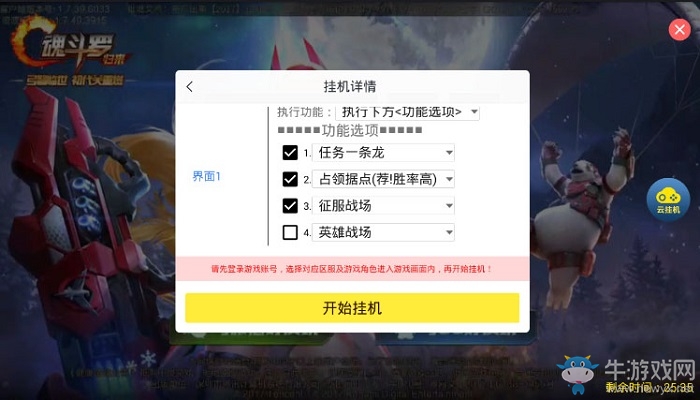Viewport: 700px width, 400px height.
Task: Enable option 4 英雄战场 checkbox
Action: click(x=290, y=232)
